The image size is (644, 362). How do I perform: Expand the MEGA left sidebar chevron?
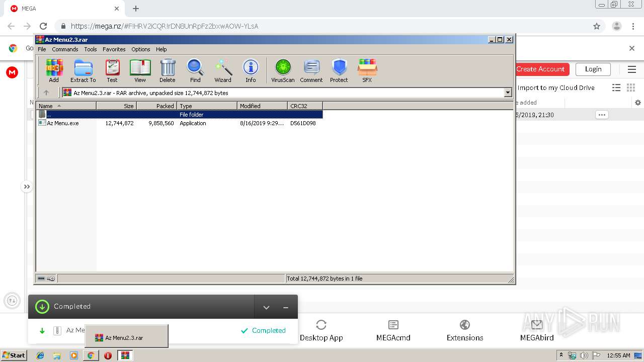coord(27,187)
